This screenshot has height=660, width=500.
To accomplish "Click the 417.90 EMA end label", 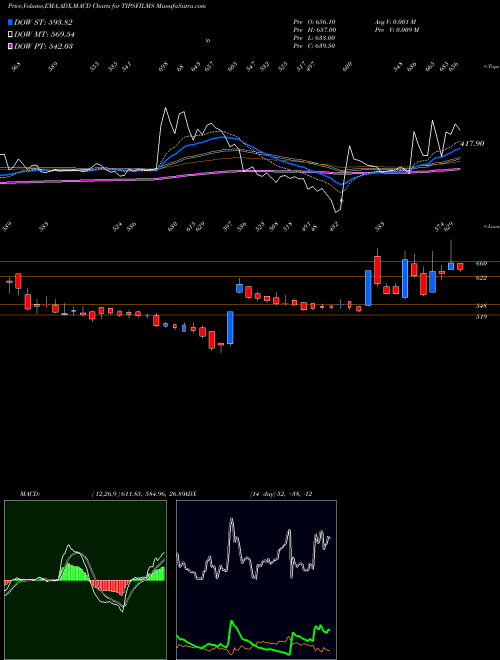I will [473, 144].
